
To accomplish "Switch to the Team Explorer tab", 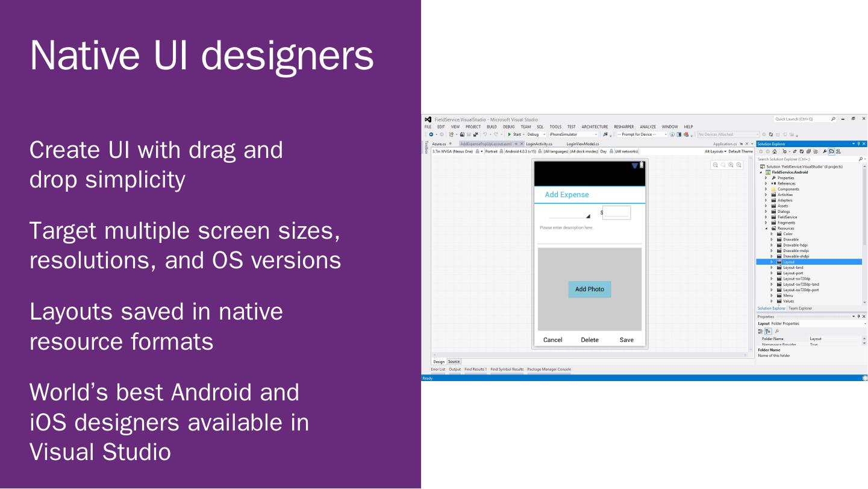I will (801, 308).
